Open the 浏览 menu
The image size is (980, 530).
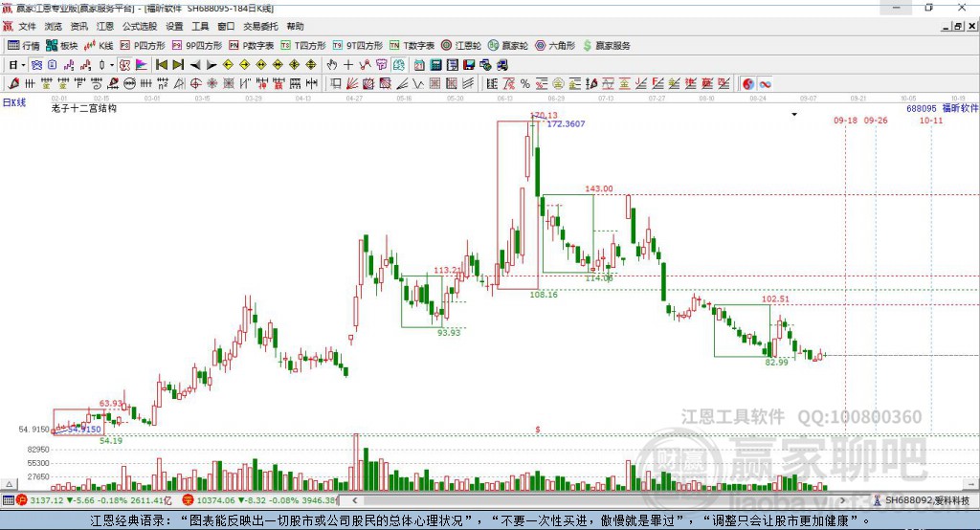point(54,26)
